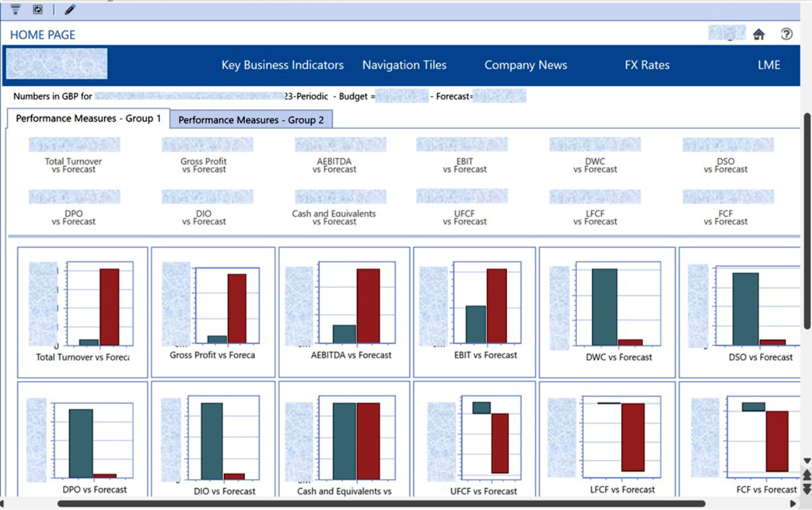Go to Company News link

tap(526, 65)
